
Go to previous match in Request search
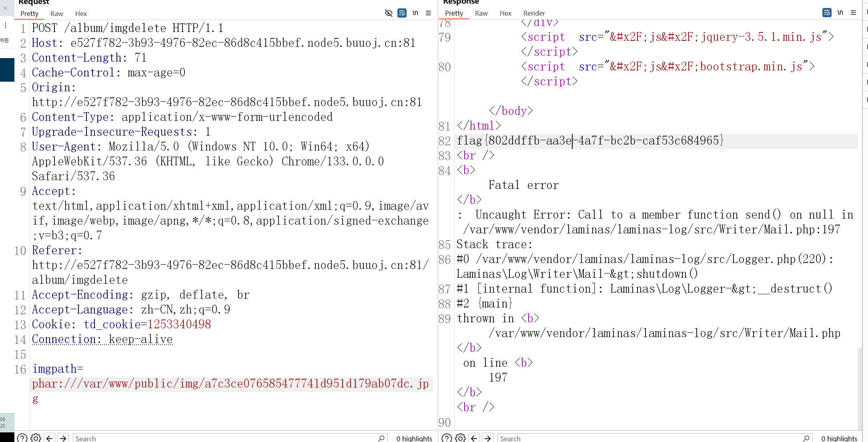click(x=49, y=438)
